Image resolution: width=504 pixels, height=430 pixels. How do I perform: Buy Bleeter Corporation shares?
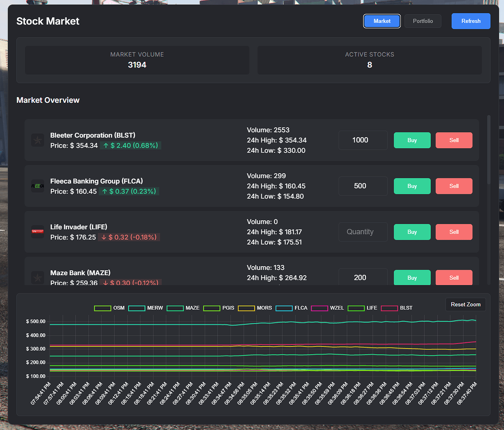[412, 140]
